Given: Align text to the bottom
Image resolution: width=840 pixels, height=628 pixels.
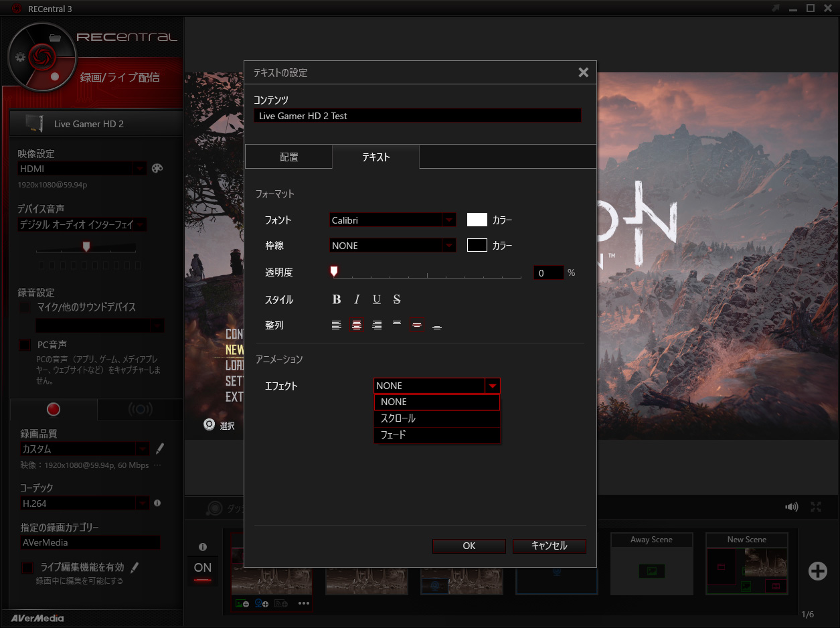Looking at the screenshot, I should [x=437, y=326].
